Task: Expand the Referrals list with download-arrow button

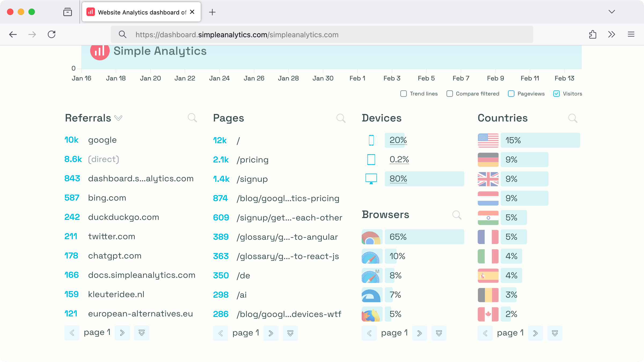Action: (142, 333)
